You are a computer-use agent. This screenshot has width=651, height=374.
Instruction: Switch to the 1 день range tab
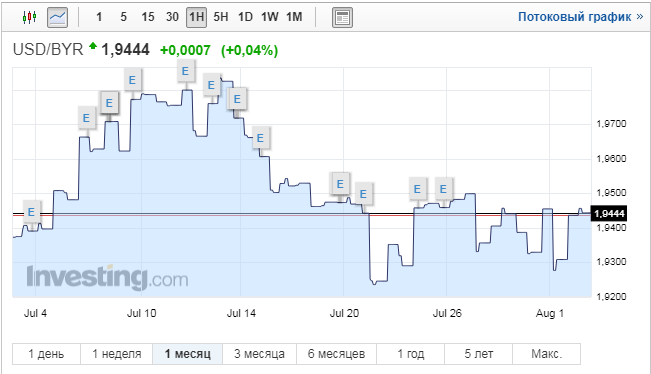(x=46, y=354)
